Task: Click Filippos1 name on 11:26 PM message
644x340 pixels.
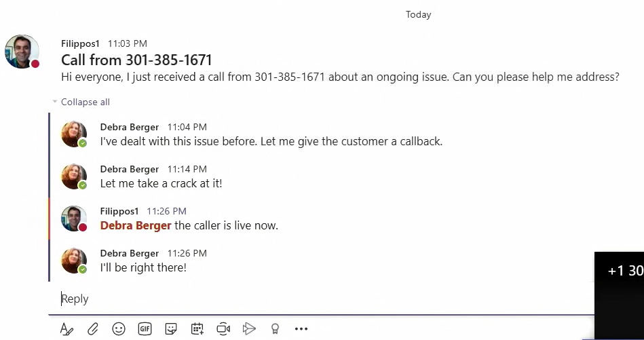Action: click(119, 211)
